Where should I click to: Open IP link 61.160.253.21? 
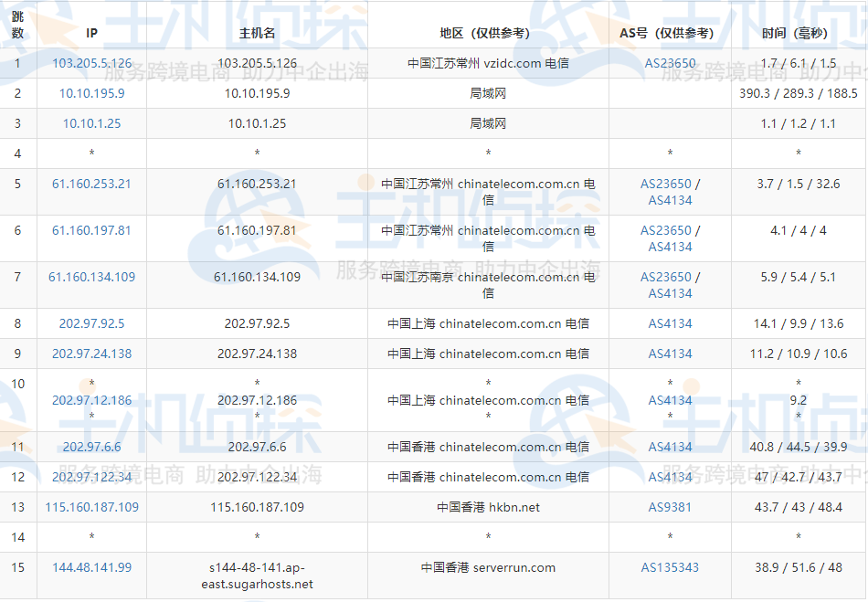tap(92, 184)
